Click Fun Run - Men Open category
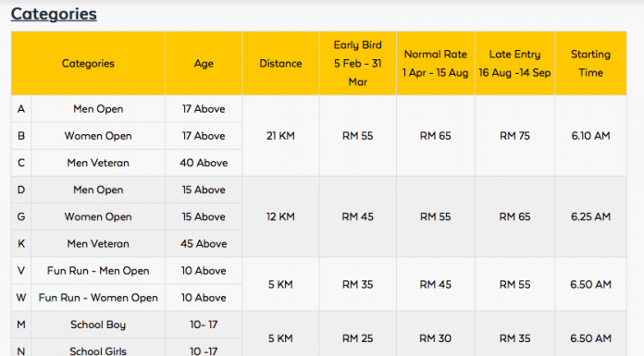 98,271
